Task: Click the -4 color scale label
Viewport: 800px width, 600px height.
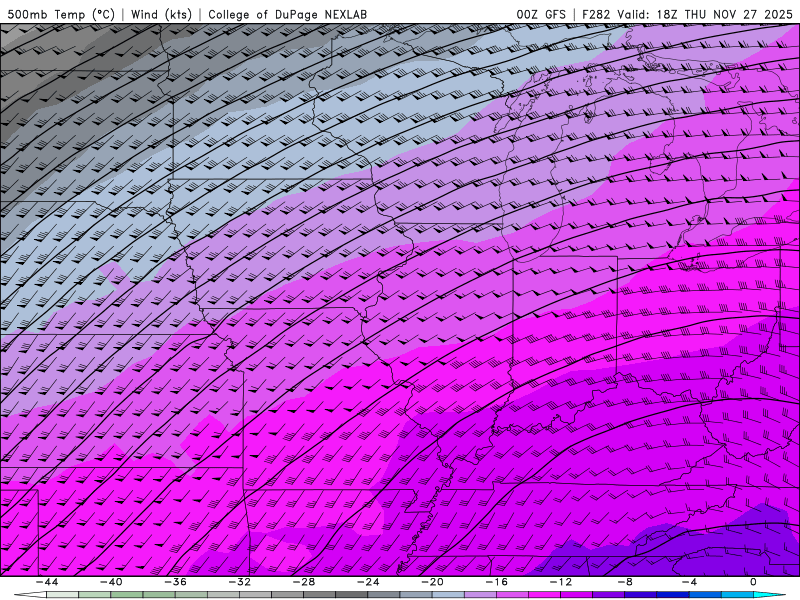Action: [x=689, y=582]
